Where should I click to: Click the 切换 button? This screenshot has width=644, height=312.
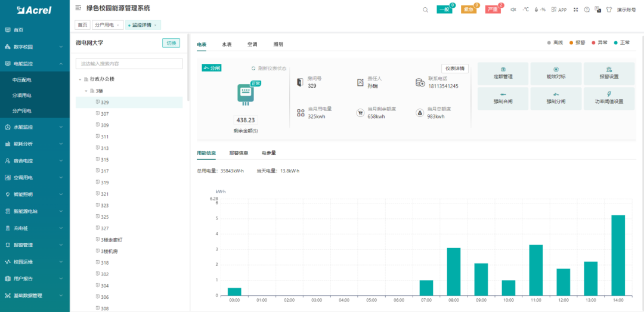coord(171,43)
